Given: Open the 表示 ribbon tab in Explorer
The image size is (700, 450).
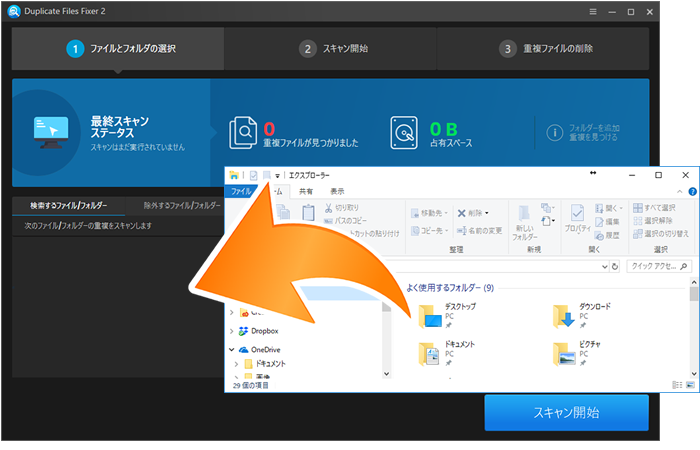Looking at the screenshot, I should 337,192.
